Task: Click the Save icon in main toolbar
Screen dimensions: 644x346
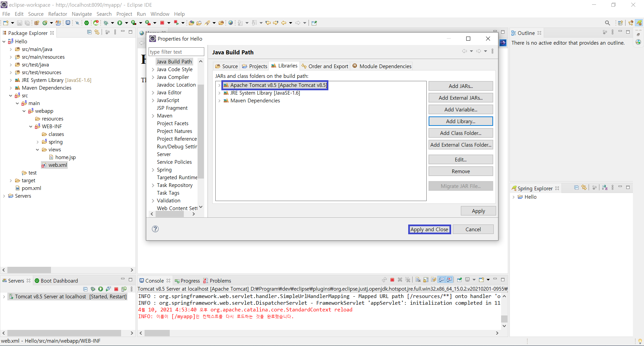Action: [19, 23]
